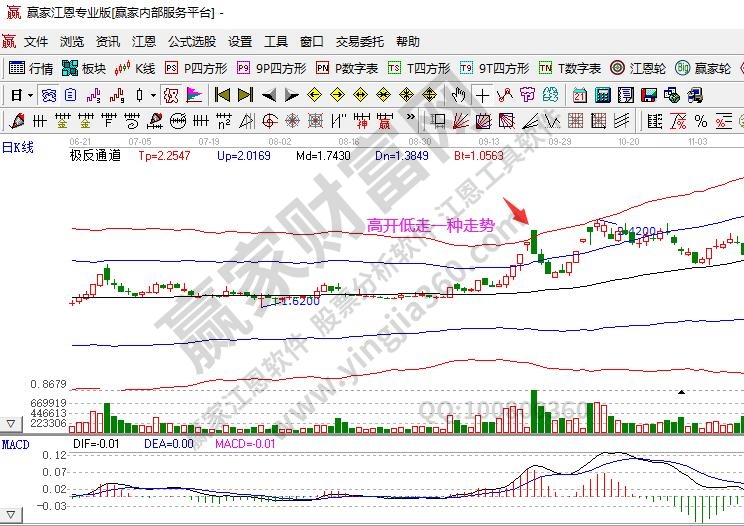Screen dimensions: 744x526
Task: Expand the MACD panel indicator dropdown triangle
Action: tap(11, 512)
